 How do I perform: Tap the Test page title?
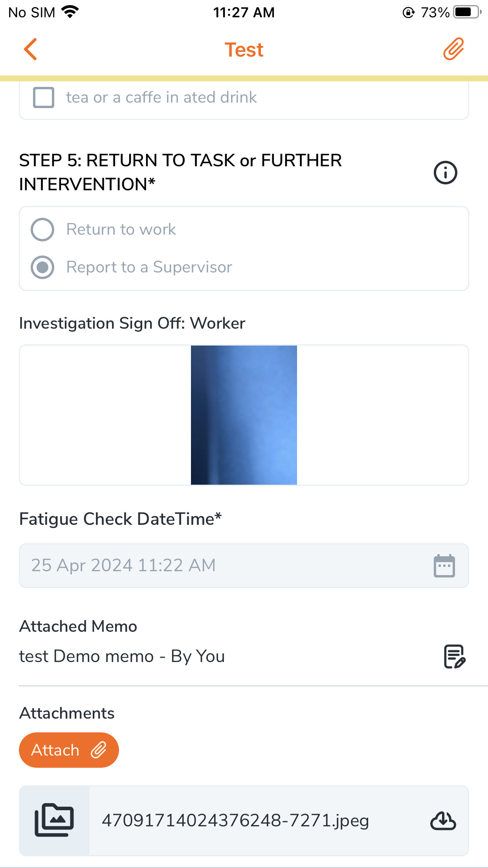pos(244,50)
